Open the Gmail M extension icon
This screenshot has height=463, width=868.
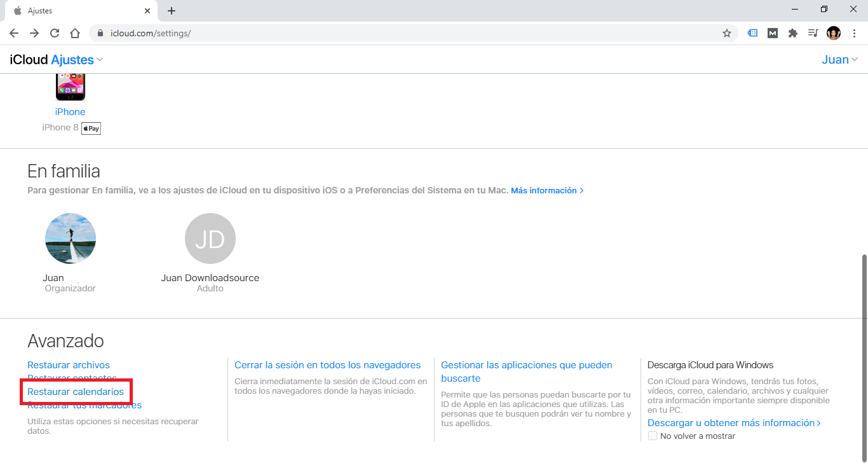click(773, 33)
